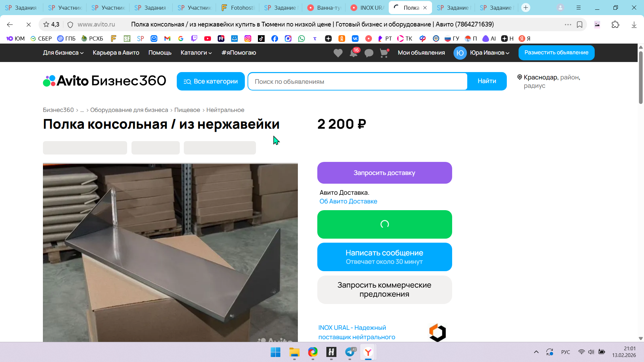This screenshot has height=362, width=644.
Task: Open favorites heart icon in Avito header
Action: tap(338, 53)
